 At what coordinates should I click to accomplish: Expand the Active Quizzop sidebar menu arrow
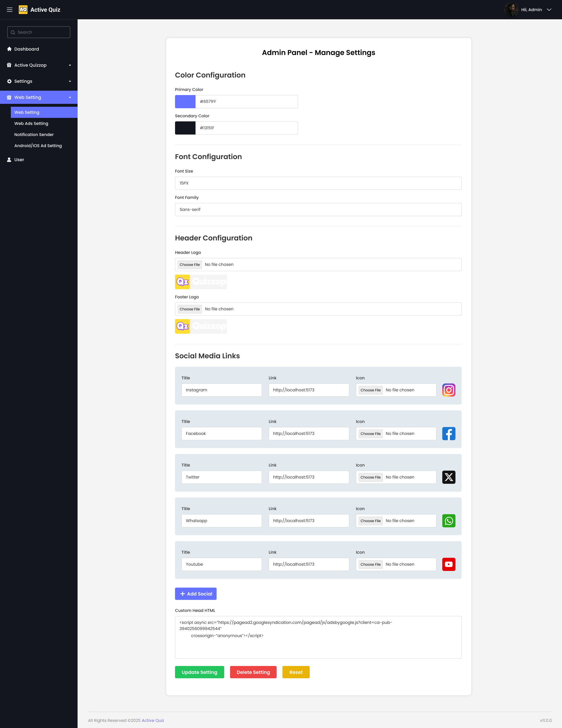[70, 65]
